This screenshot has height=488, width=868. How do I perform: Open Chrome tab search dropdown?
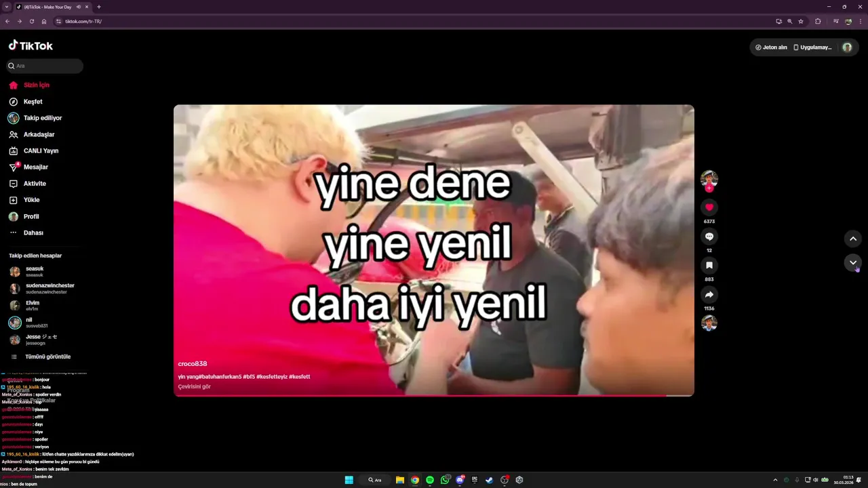[7, 7]
